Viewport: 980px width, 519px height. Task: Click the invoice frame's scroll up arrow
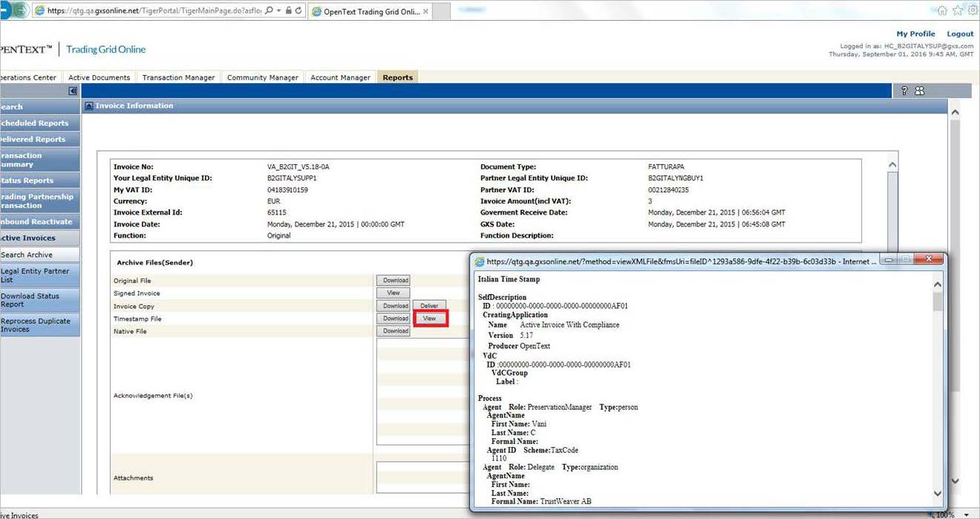click(x=892, y=166)
